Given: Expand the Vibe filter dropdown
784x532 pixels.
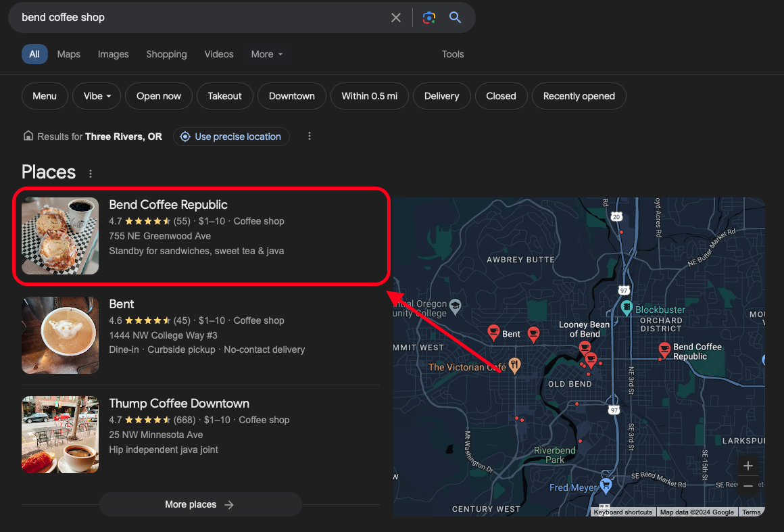Looking at the screenshot, I should point(97,96).
